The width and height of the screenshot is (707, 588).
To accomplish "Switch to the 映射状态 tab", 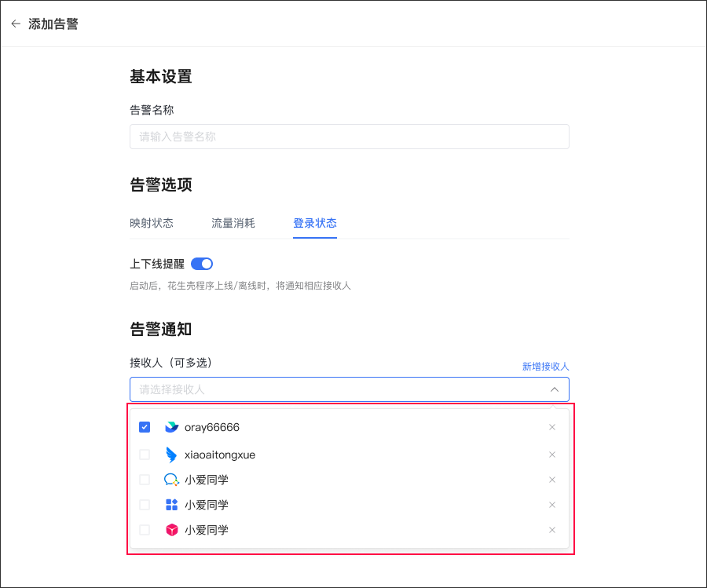I will click(152, 223).
